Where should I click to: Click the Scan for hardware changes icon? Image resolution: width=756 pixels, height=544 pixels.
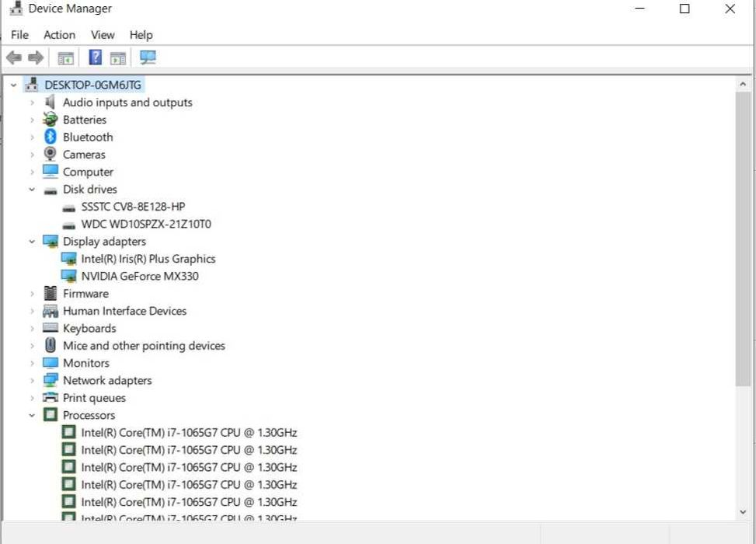(x=148, y=58)
